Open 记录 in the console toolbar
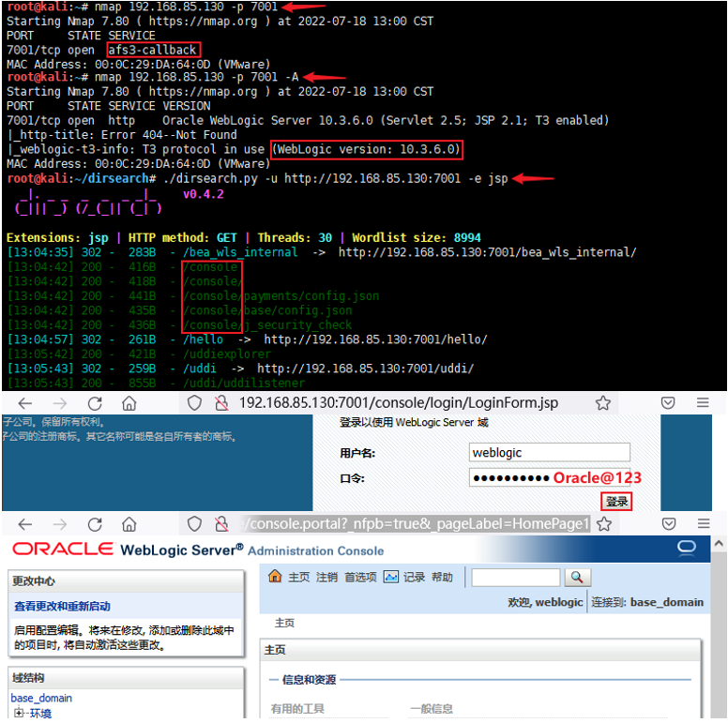 (x=414, y=578)
